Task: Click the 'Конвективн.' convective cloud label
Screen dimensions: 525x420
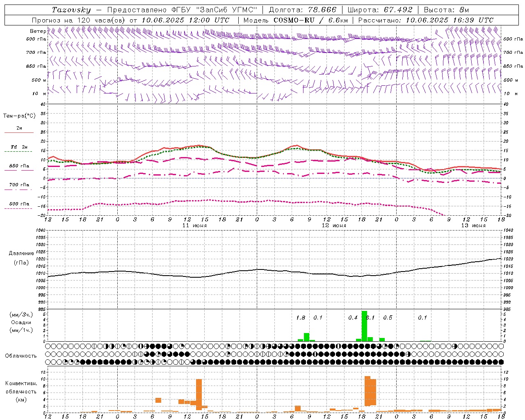Action: click(x=21, y=383)
